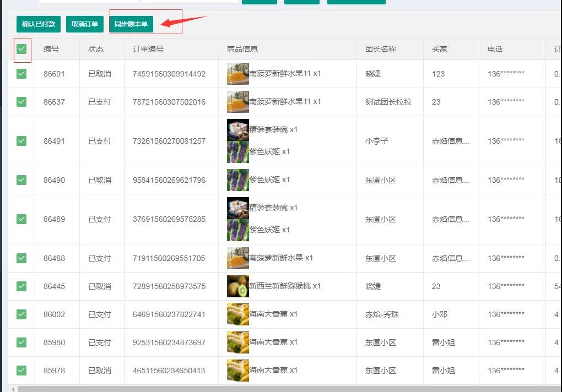The height and width of the screenshot is (392, 562).
Task: Click 紫色妖姬 grape thumbnail in order 86490
Action: point(238,180)
